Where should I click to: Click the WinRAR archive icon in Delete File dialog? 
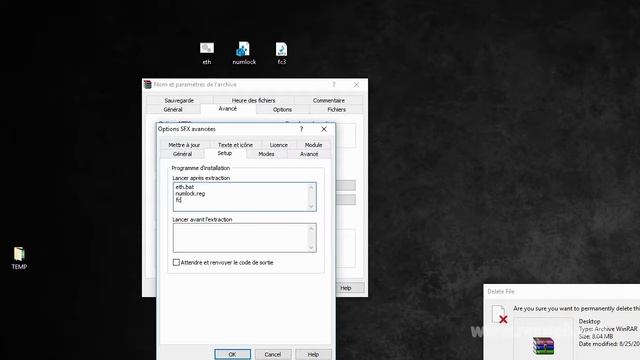coord(543,345)
